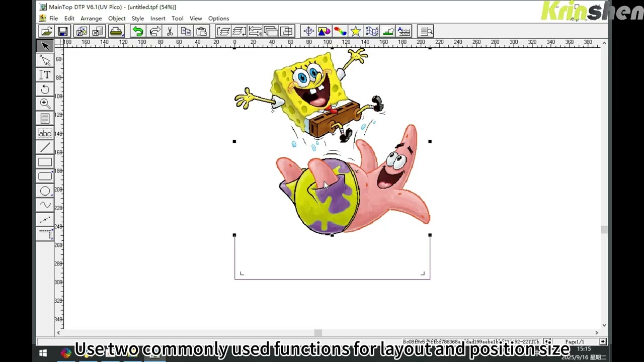The width and height of the screenshot is (644, 362).
Task: Click the shapes fill icon
Action: (x=324, y=31)
